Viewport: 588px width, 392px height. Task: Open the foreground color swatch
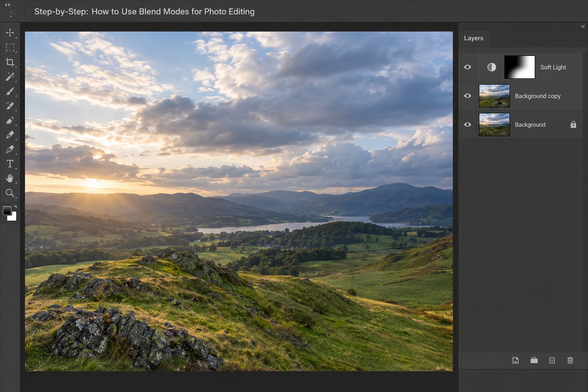(x=7, y=211)
